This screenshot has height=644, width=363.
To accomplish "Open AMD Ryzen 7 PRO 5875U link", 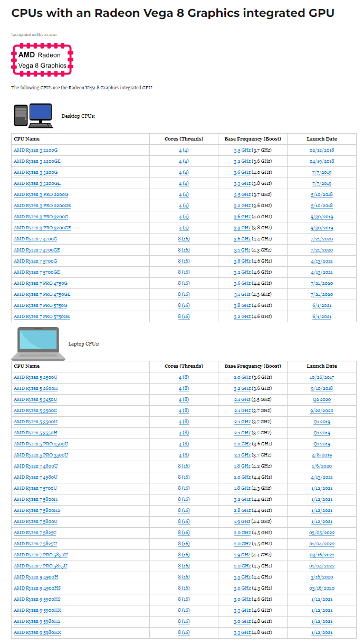I will 41,566.
